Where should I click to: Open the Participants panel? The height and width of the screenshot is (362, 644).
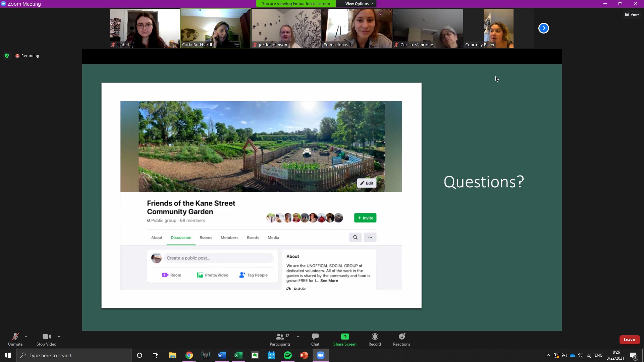pyautogui.click(x=280, y=339)
